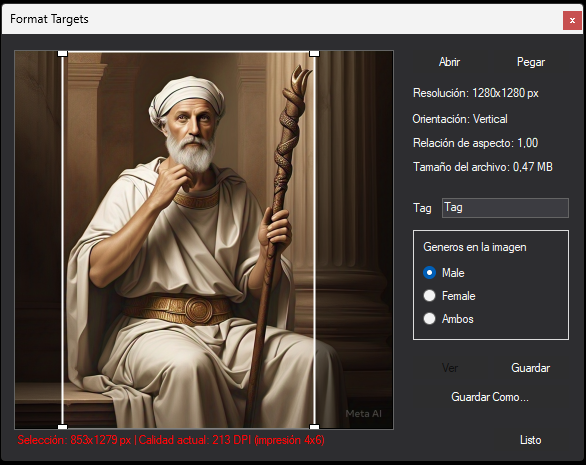The width and height of the screenshot is (586, 465).
Task: Open the Guardar Como... dialog
Action: [x=490, y=397]
